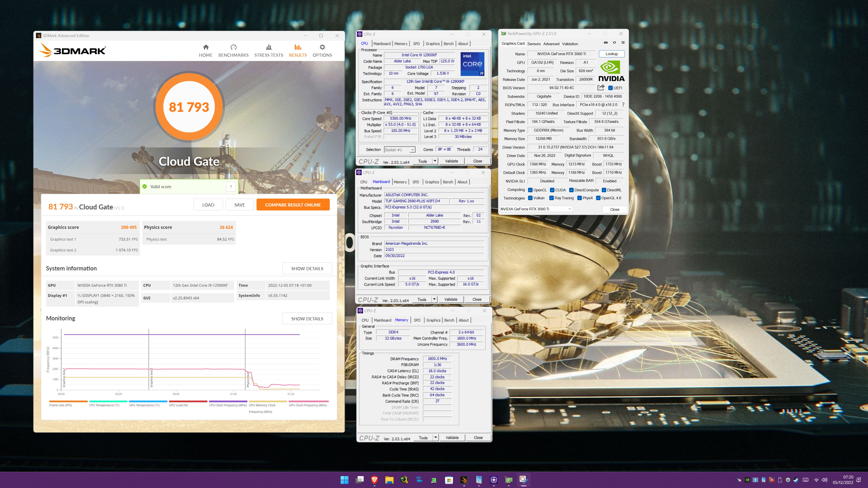The image size is (868, 488).
Task: Click the Lookup button in GPU-Z
Action: point(612,54)
